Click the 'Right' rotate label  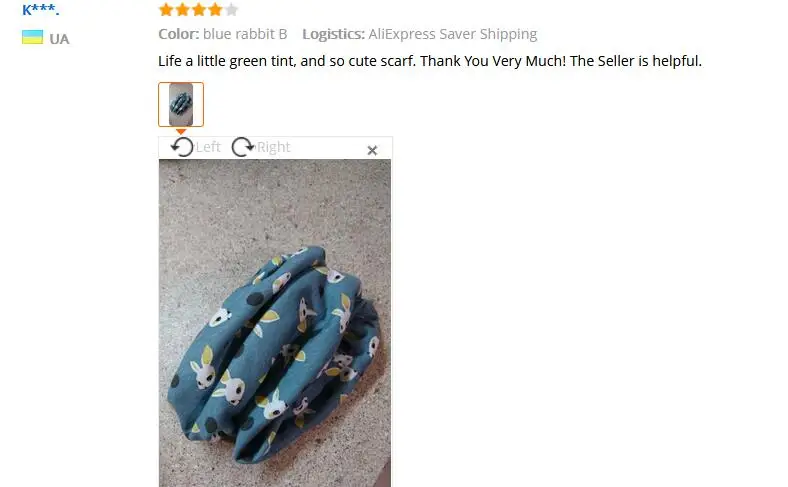[273, 147]
